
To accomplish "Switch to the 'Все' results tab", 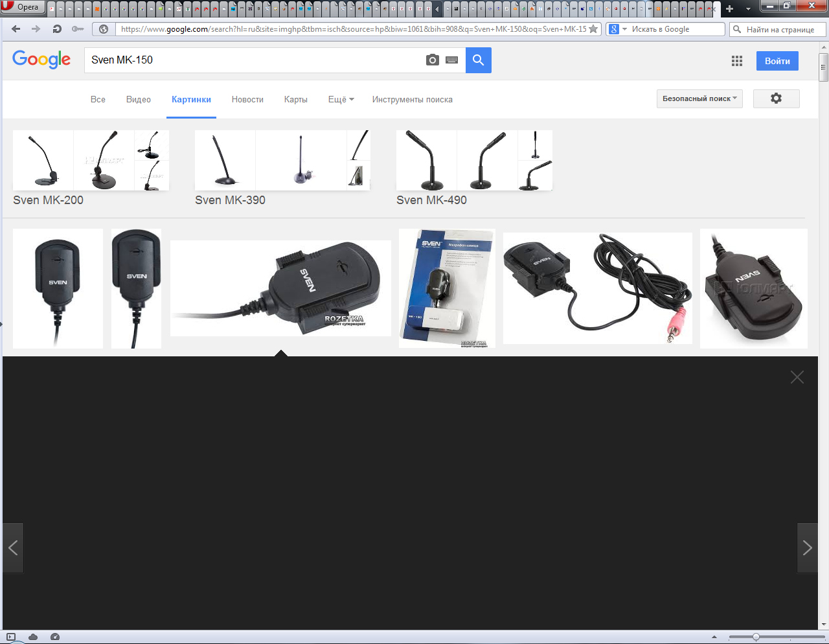I will (x=98, y=99).
